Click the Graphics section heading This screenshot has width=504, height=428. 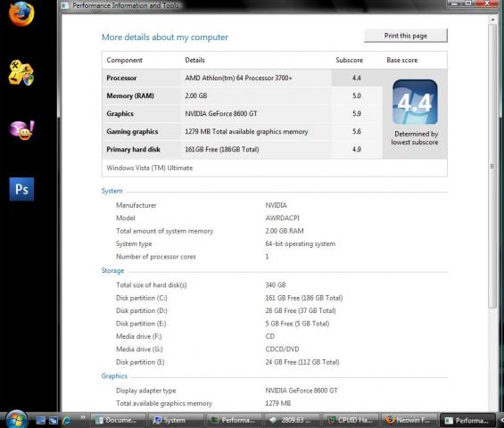[x=114, y=376]
